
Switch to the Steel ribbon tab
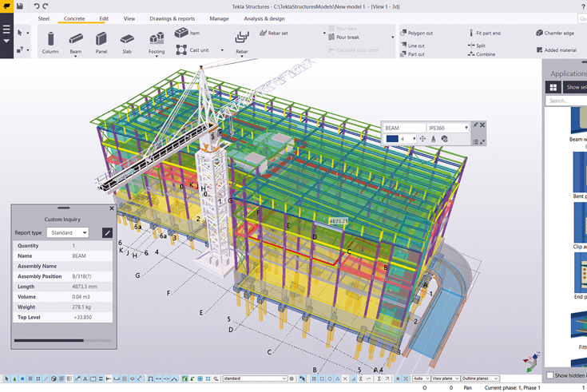pyautogui.click(x=44, y=18)
